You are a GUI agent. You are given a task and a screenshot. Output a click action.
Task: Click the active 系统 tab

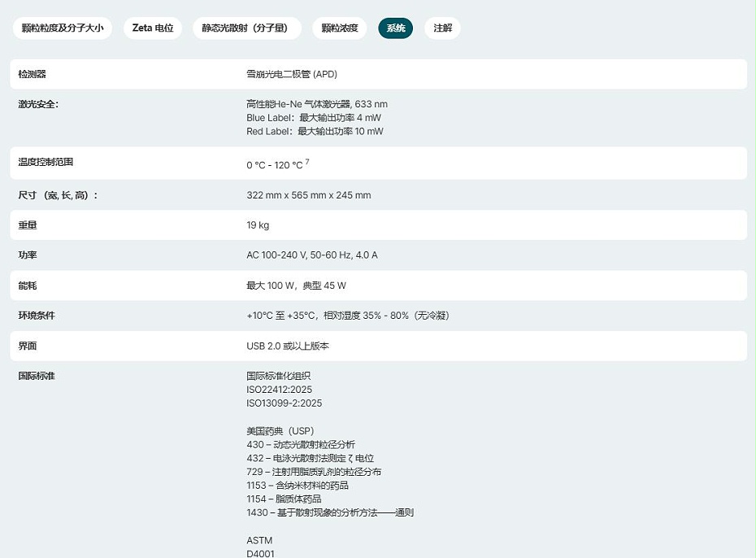click(396, 28)
